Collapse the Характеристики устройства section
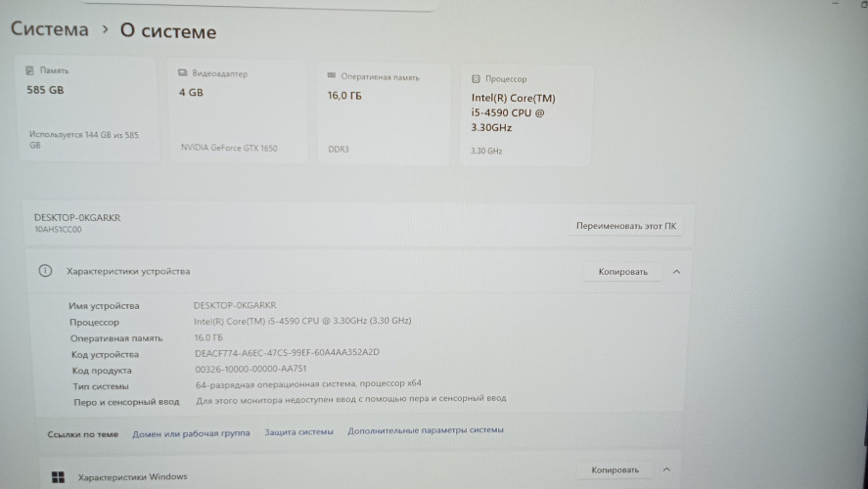 point(676,272)
